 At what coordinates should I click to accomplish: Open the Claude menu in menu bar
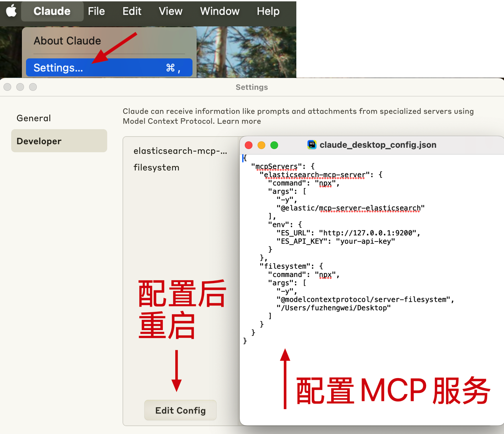(x=52, y=11)
